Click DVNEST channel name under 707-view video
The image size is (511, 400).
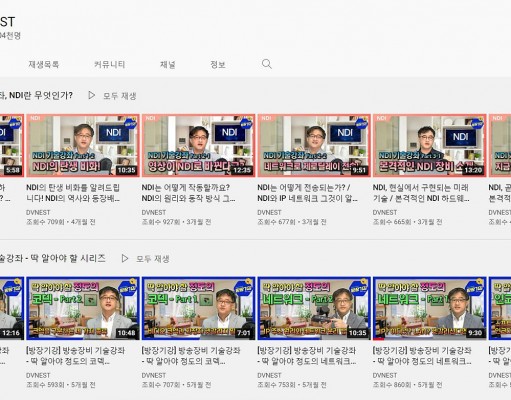(x=154, y=375)
